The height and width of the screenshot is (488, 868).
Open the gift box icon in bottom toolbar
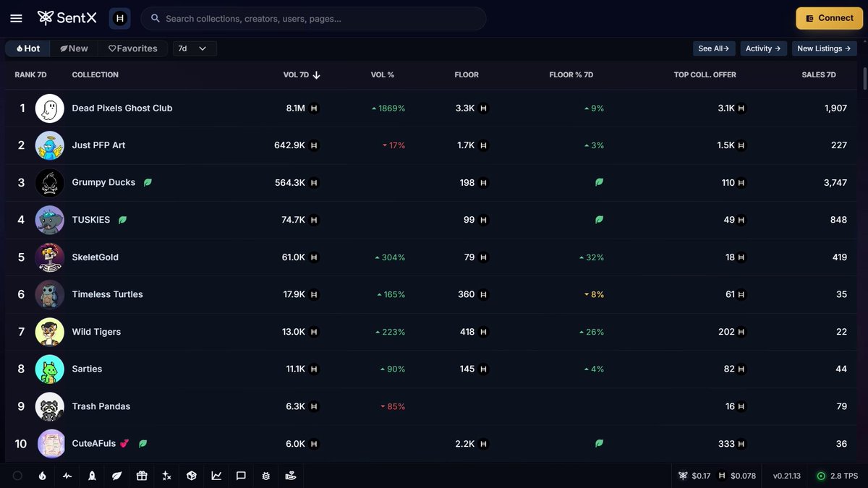tap(142, 476)
